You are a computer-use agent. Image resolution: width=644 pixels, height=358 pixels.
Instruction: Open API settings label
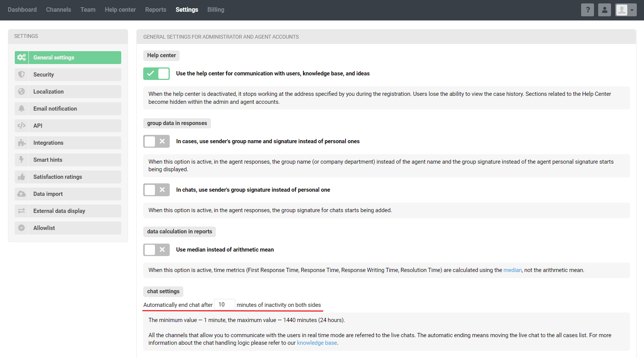(38, 126)
